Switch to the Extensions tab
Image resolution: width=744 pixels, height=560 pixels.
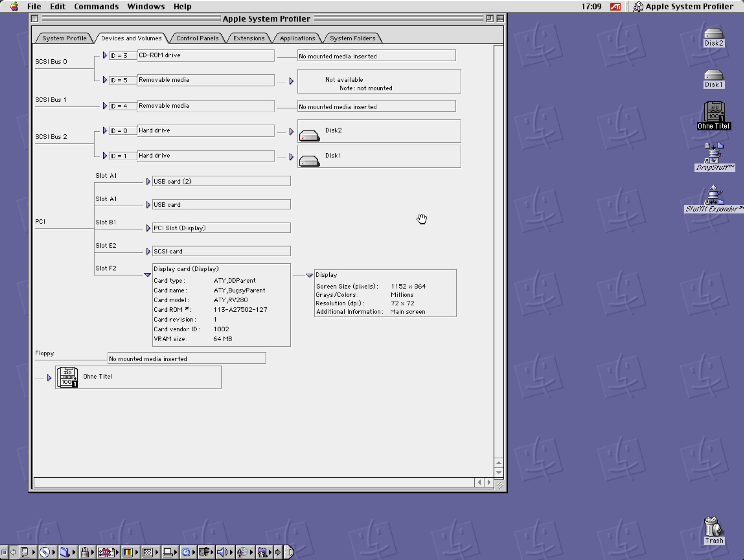[x=249, y=38]
